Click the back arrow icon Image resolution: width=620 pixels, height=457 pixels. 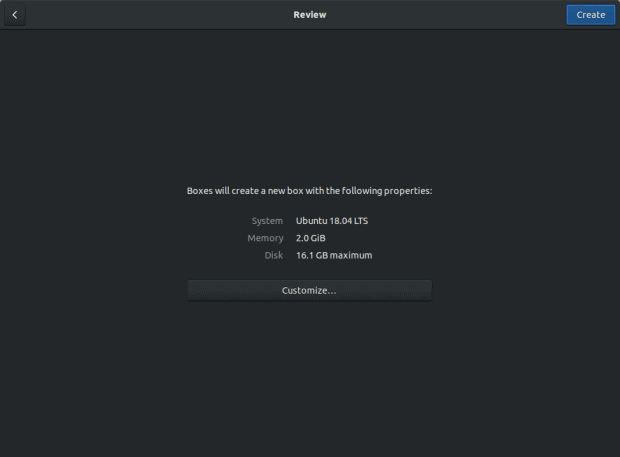click(x=15, y=15)
